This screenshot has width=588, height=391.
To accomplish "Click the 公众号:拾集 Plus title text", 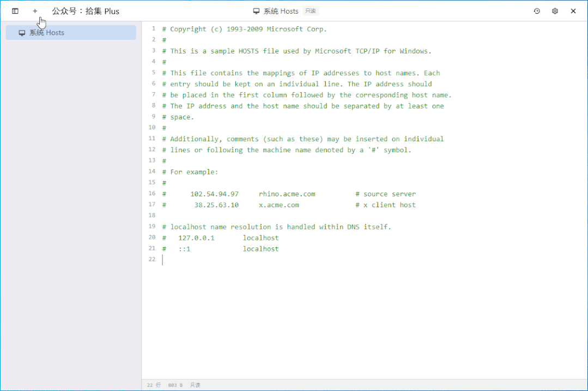I will point(86,11).
